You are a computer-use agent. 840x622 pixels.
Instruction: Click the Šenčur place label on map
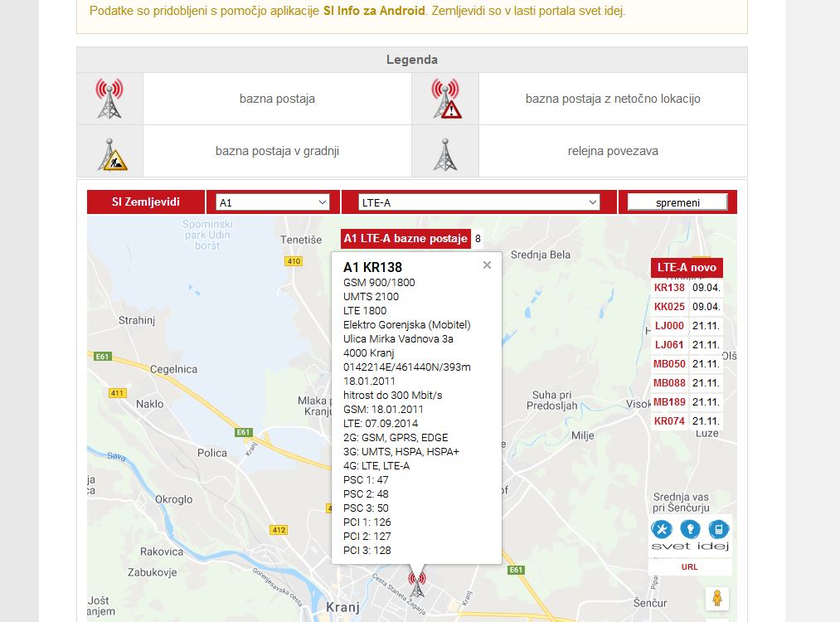coord(650,603)
